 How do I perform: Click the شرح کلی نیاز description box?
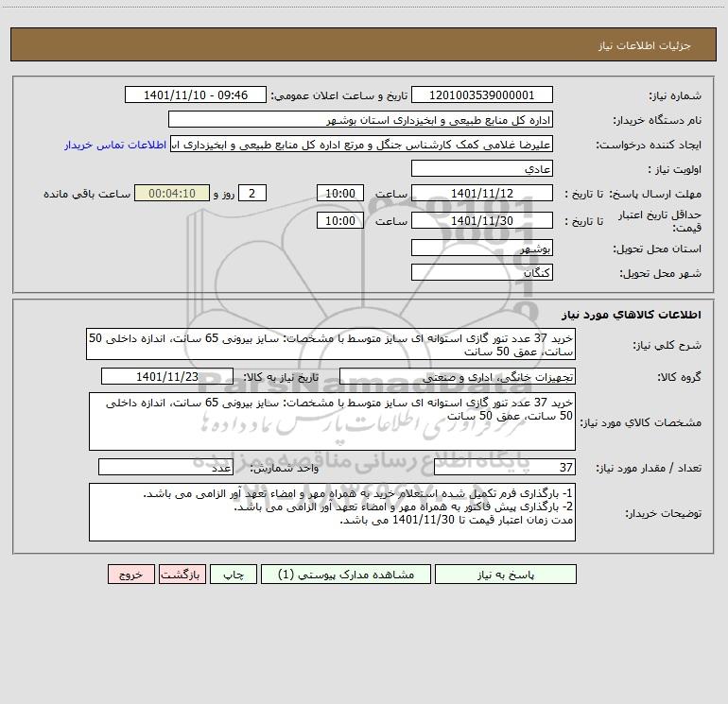click(x=331, y=344)
